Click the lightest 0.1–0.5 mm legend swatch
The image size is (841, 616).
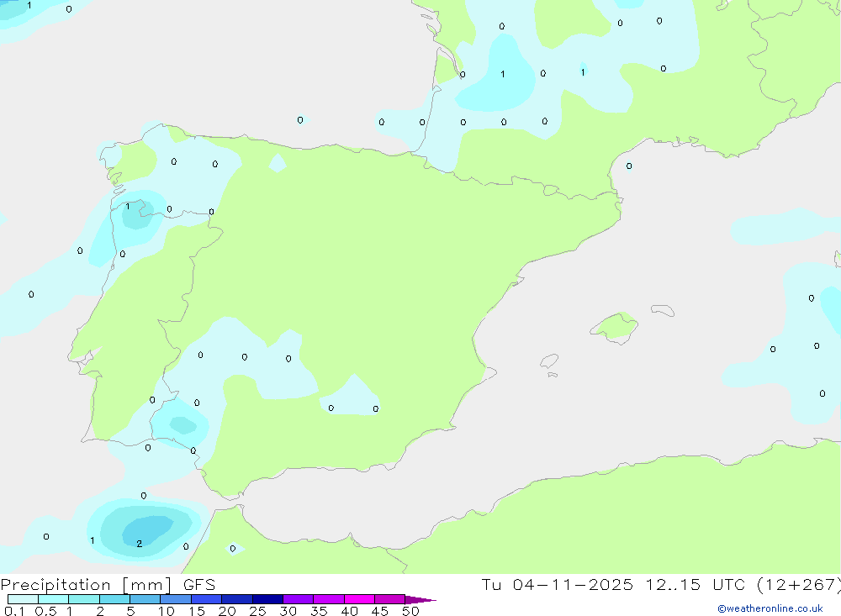point(23,599)
